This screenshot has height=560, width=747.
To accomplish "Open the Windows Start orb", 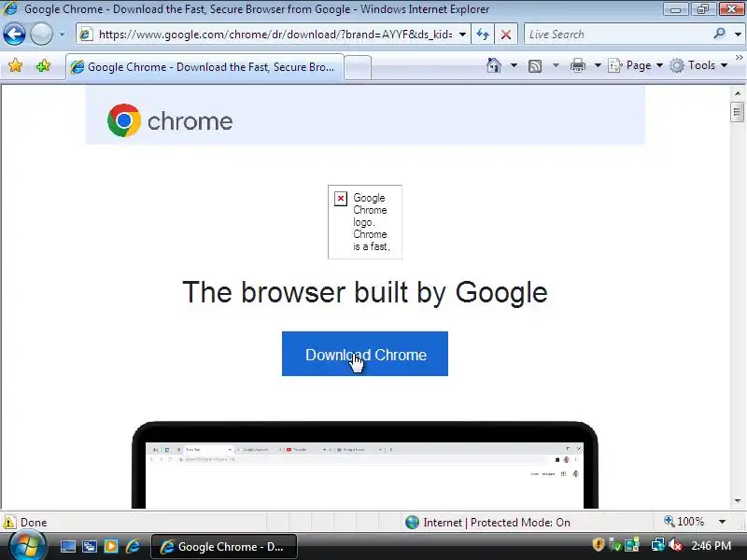I will (27, 546).
